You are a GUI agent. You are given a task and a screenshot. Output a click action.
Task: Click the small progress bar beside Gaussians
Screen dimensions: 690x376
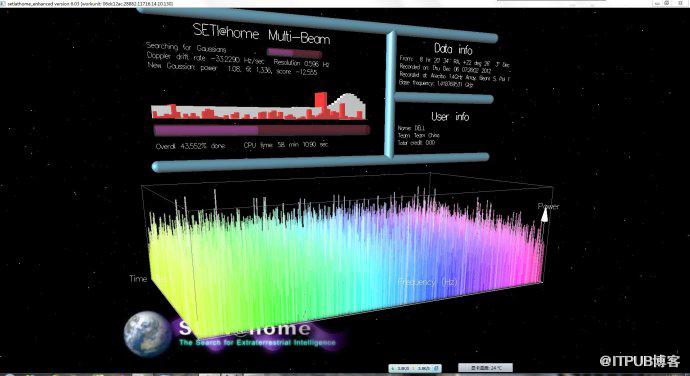point(294,53)
